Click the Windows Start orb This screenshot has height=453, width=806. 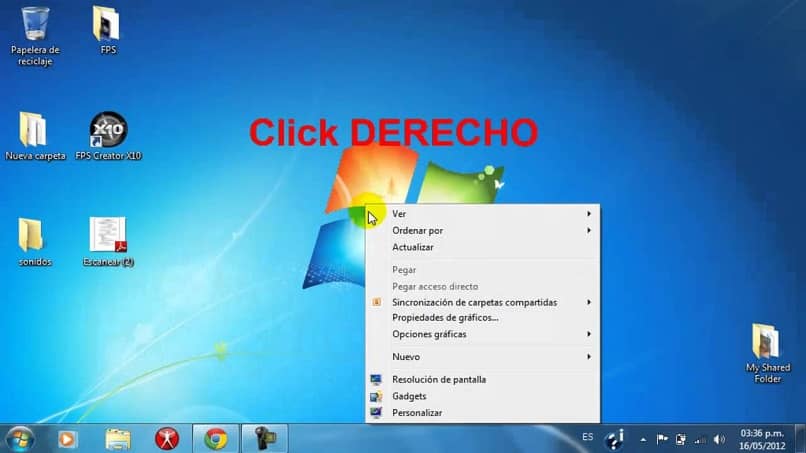click(x=20, y=439)
